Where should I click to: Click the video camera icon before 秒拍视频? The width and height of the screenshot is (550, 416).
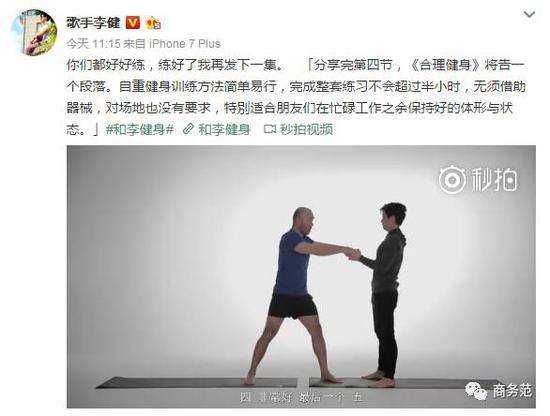(x=270, y=129)
